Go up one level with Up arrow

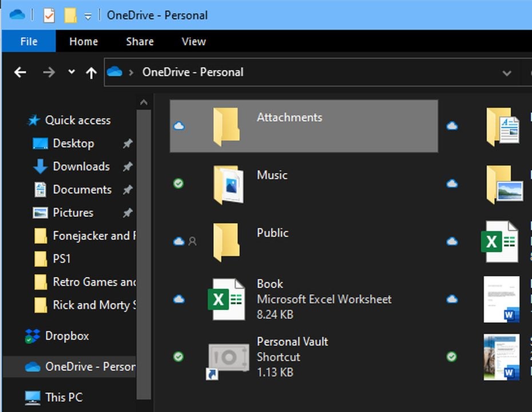click(91, 72)
